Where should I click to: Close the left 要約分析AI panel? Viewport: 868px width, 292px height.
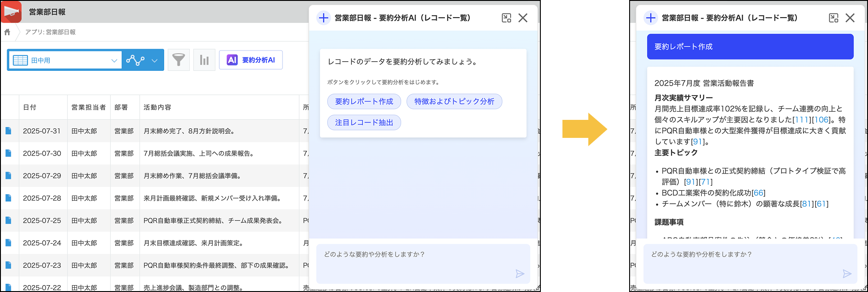[523, 18]
